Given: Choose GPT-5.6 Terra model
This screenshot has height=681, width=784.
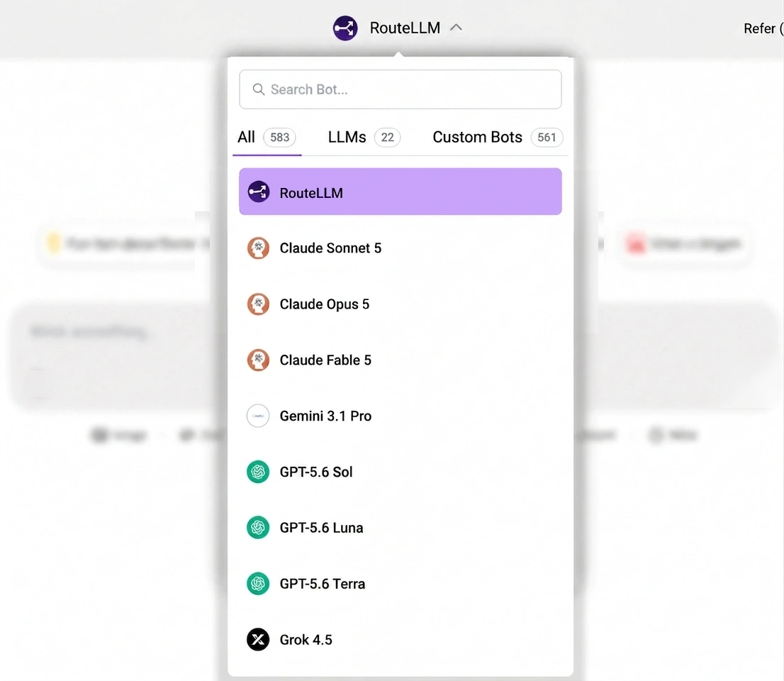Looking at the screenshot, I should tap(400, 584).
